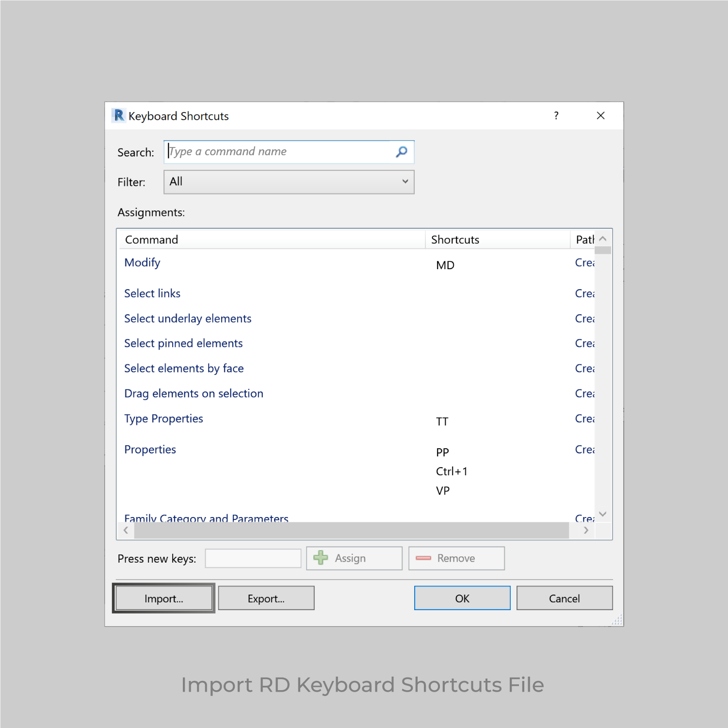Open the Import dialog
Image resolution: width=728 pixels, height=728 pixels.
[163, 598]
